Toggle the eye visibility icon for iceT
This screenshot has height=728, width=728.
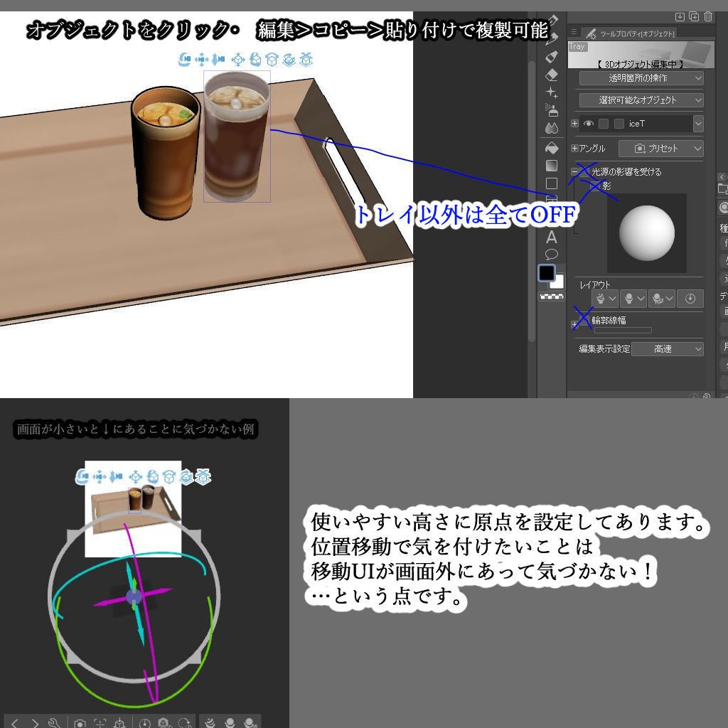tap(589, 124)
